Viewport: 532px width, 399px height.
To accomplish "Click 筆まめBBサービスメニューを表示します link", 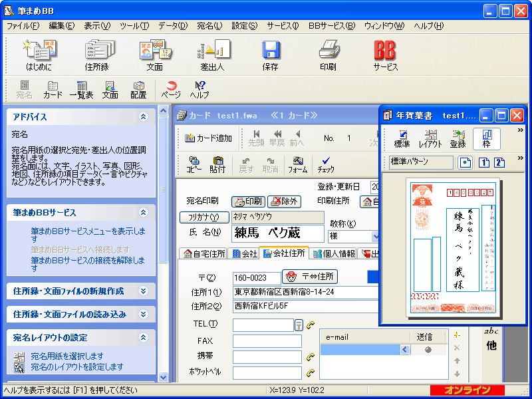I will (88, 235).
